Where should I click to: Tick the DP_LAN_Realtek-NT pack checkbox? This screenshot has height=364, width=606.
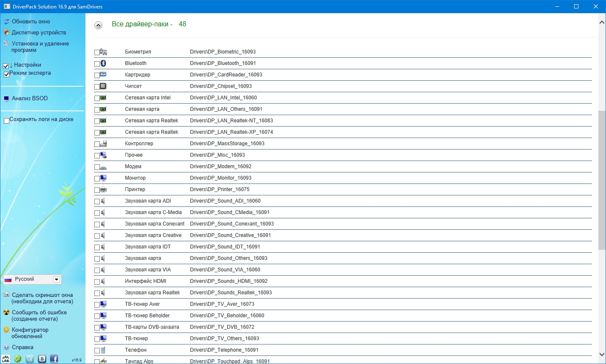tap(97, 121)
